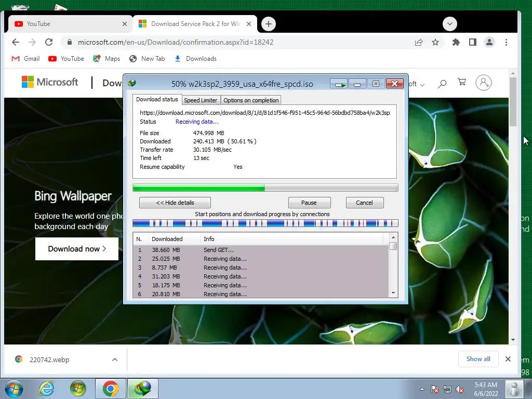Open the Gmail bookmark
Viewport: 532px width, 399px height.
click(26, 59)
